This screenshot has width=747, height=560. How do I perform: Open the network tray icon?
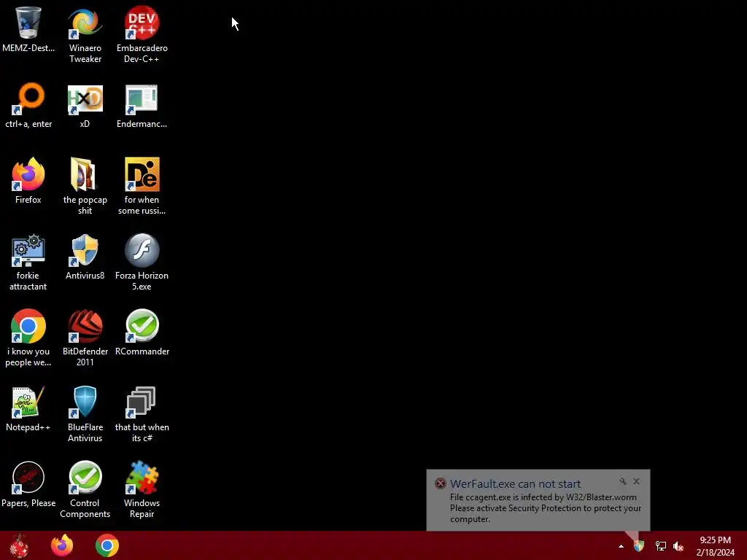[x=660, y=546]
